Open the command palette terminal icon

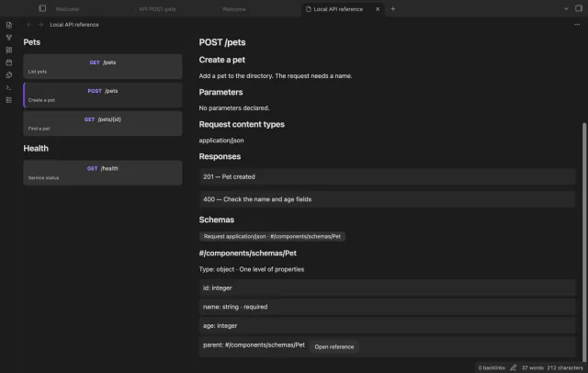[x=9, y=87]
